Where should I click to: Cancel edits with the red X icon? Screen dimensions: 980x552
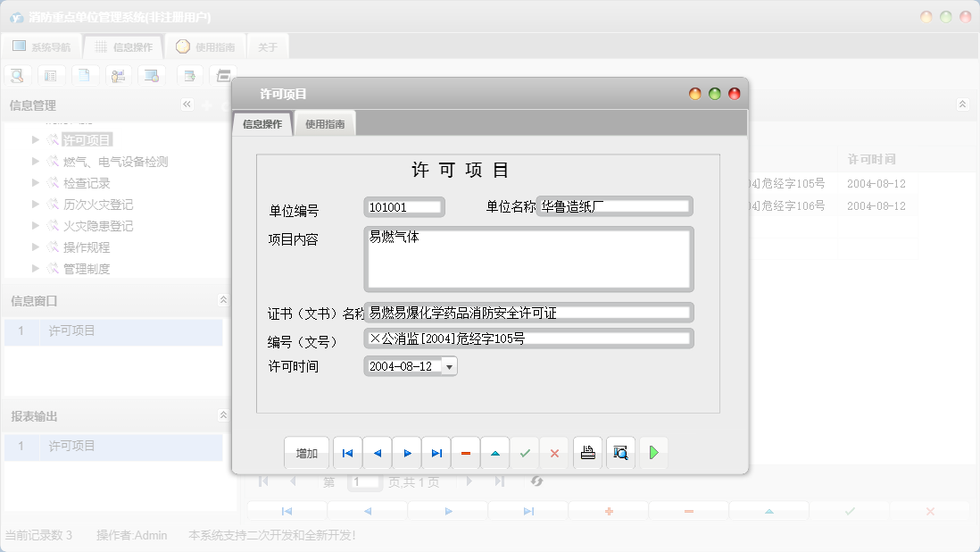(554, 453)
